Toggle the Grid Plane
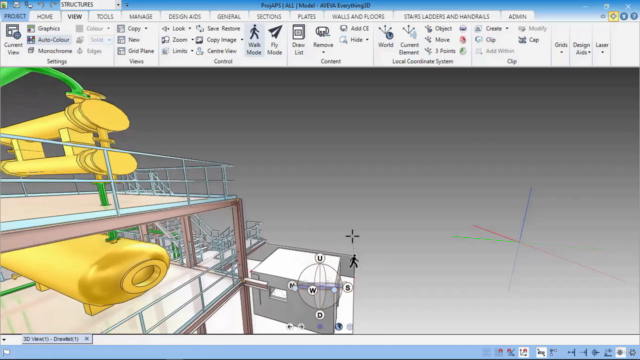The height and width of the screenshot is (360, 640). pos(136,51)
